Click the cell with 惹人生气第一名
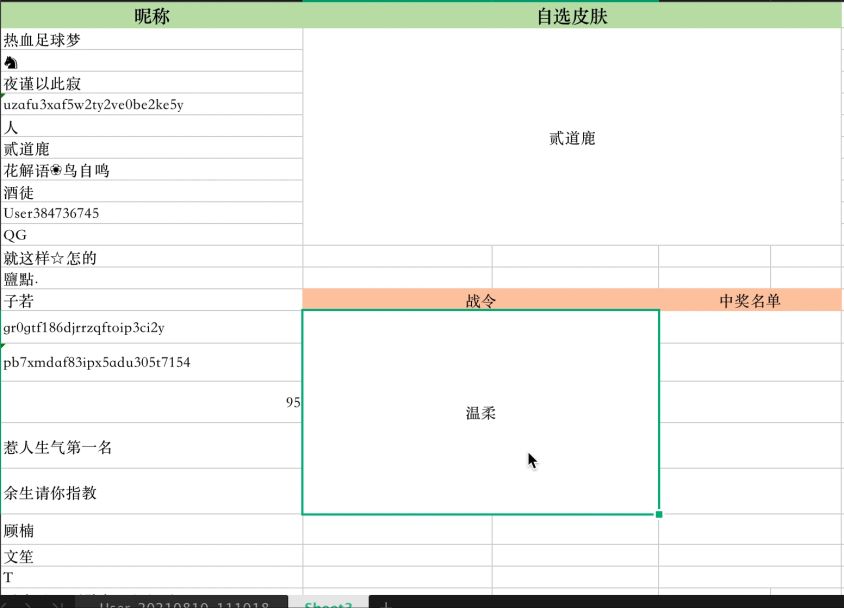Image resolution: width=844 pixels, height=608 pixels. pos(151,447)
